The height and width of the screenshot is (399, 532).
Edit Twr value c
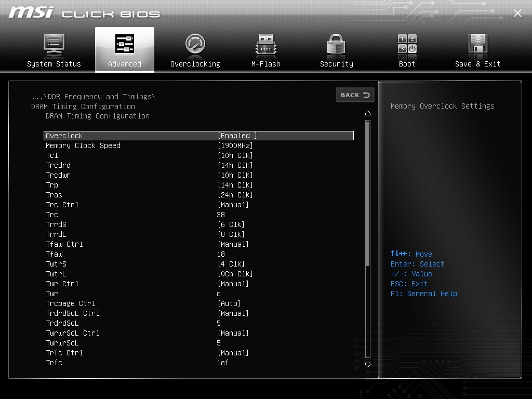[219, 294]
